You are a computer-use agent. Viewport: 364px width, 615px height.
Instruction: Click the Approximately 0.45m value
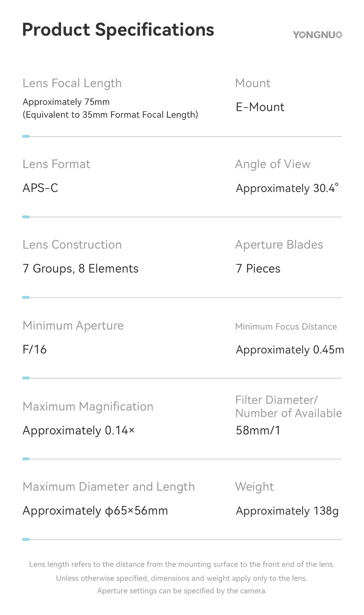(x=290, y=350)
